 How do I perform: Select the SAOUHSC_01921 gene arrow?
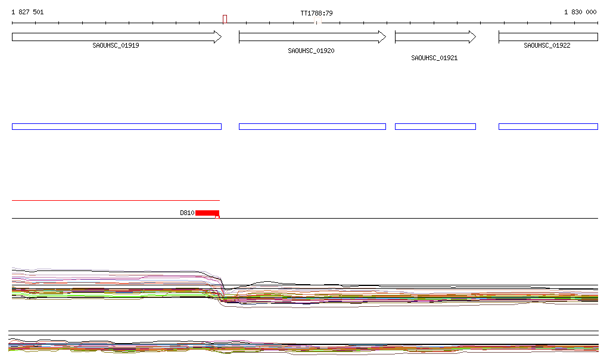(x=435, y=37)
